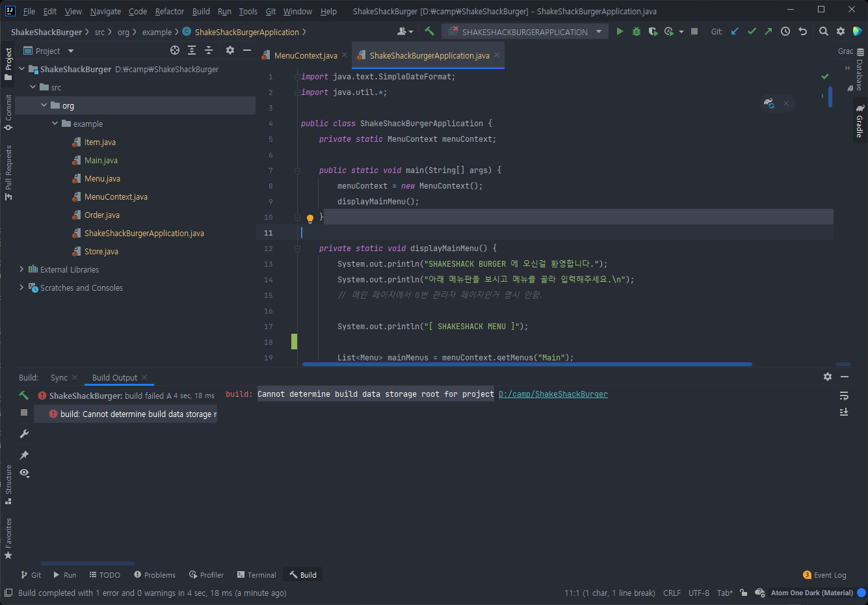Click the Stop square in top toolbar
This screenshot has height=605, width=868.
coord(694,31)
